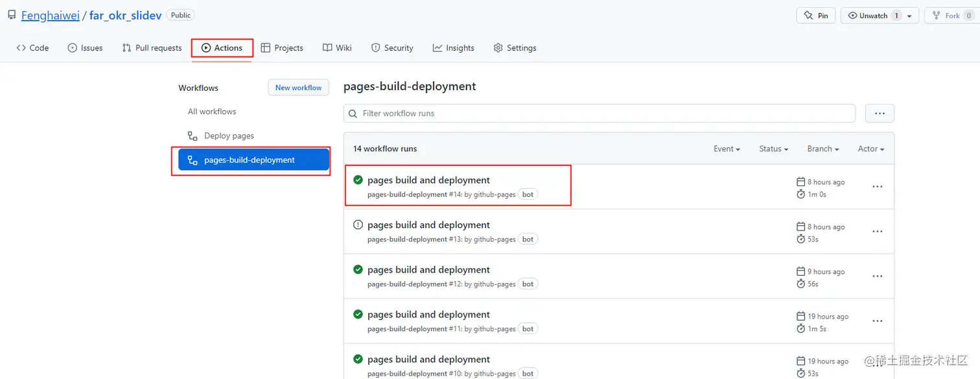Screen dimensions: 980x379
Task: Click the 9 hours ago timestamp
Action: click(826, 272)
